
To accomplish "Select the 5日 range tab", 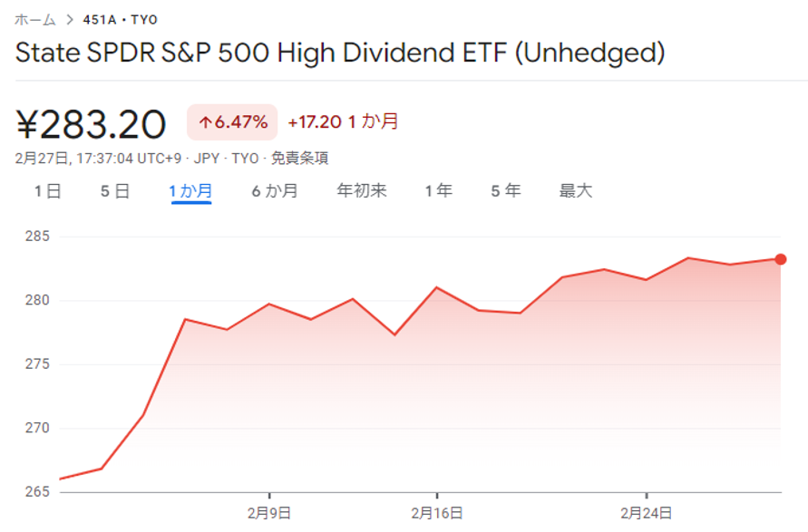I will (x=115, y=191).
